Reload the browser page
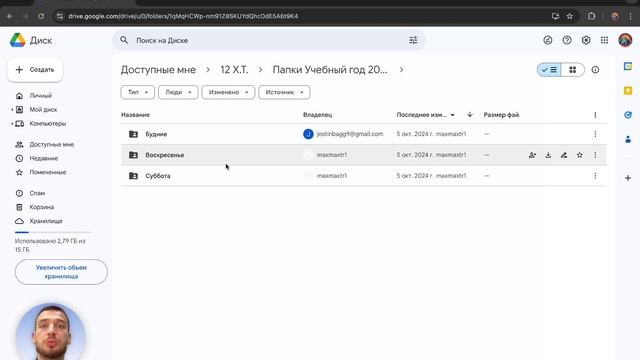 point(41,16)
